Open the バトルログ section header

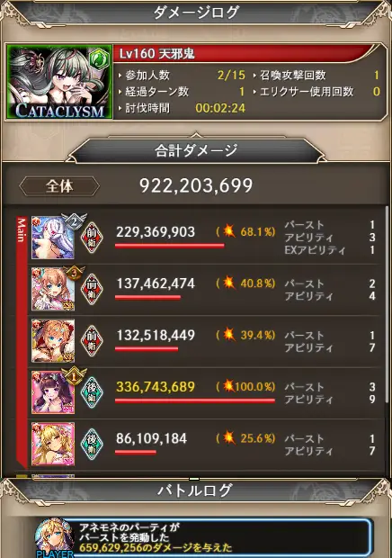(x=196, y=491)
